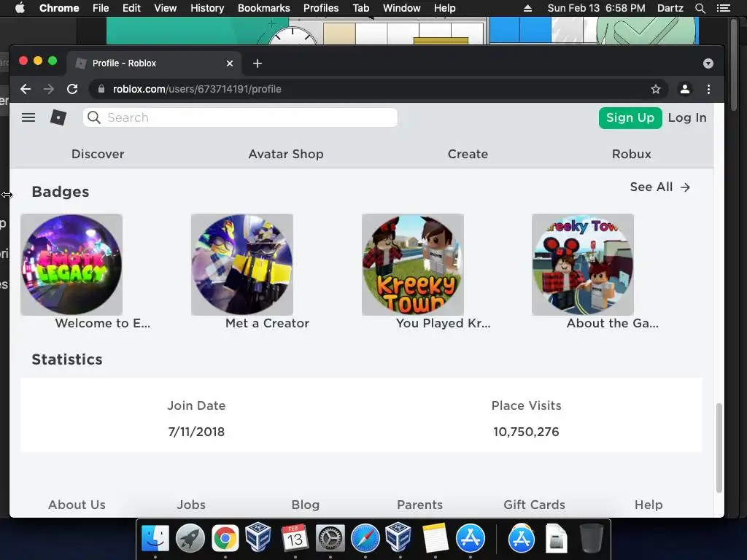The width and height of the screenshot is (747, 560).
Task: Click See All badges link
Action: point(659,187)
